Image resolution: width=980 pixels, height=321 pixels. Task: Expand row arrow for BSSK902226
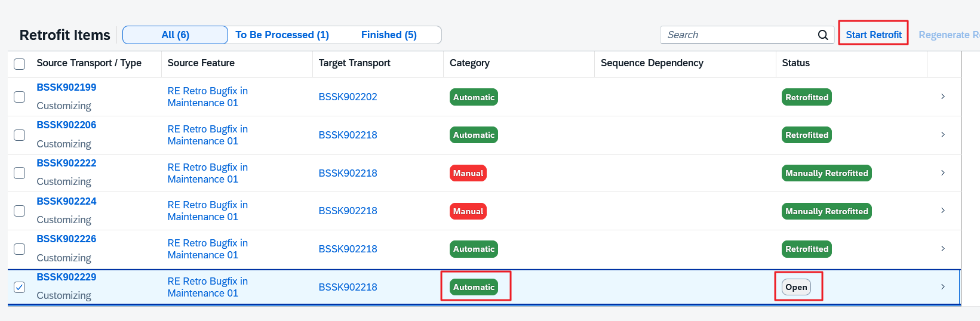click(x=942, y=249)
